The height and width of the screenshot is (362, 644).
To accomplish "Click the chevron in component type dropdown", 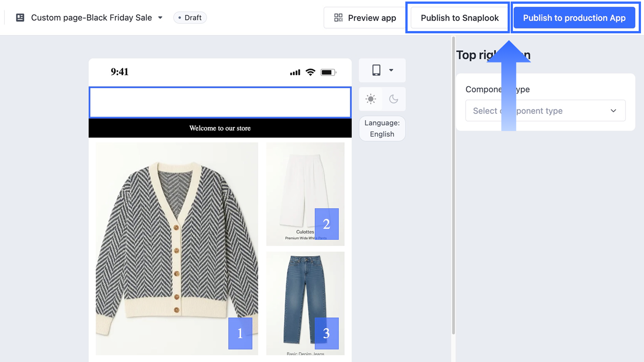I will [x=613, y=111].
